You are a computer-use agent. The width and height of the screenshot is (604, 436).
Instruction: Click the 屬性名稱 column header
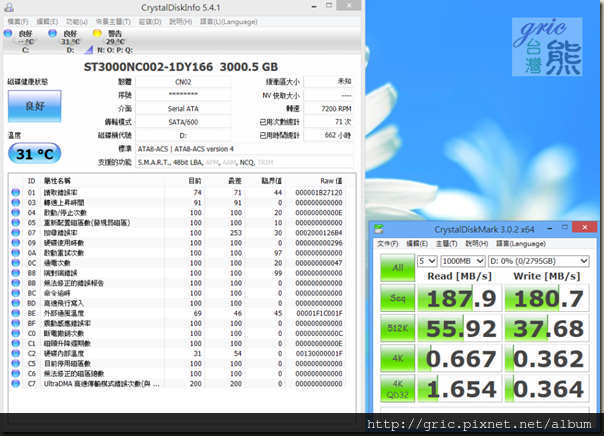102,181
